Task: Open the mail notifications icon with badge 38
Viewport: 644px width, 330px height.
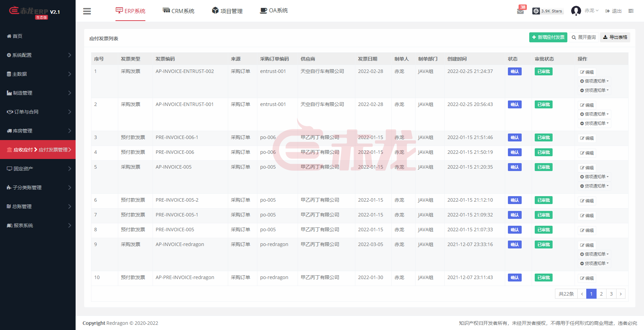Action: 521,10
